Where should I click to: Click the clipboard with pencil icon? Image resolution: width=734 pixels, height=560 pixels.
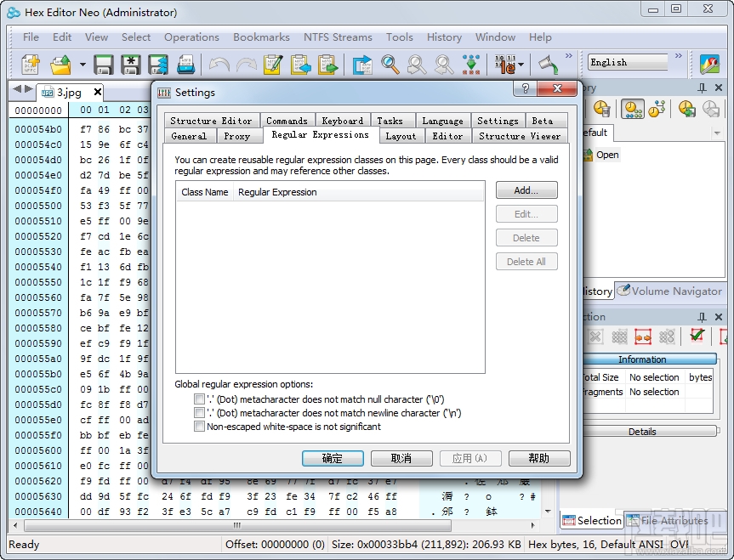pos(273,65)
